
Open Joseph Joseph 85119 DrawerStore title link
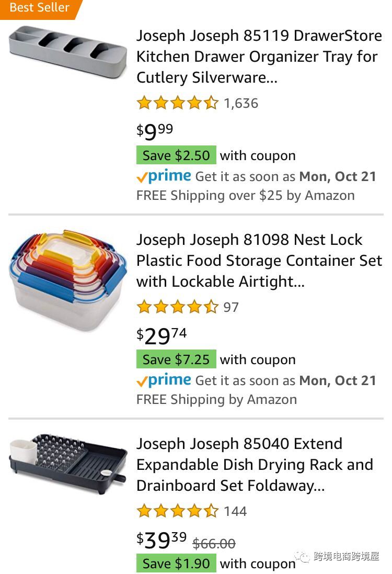(x=259, y=57)
